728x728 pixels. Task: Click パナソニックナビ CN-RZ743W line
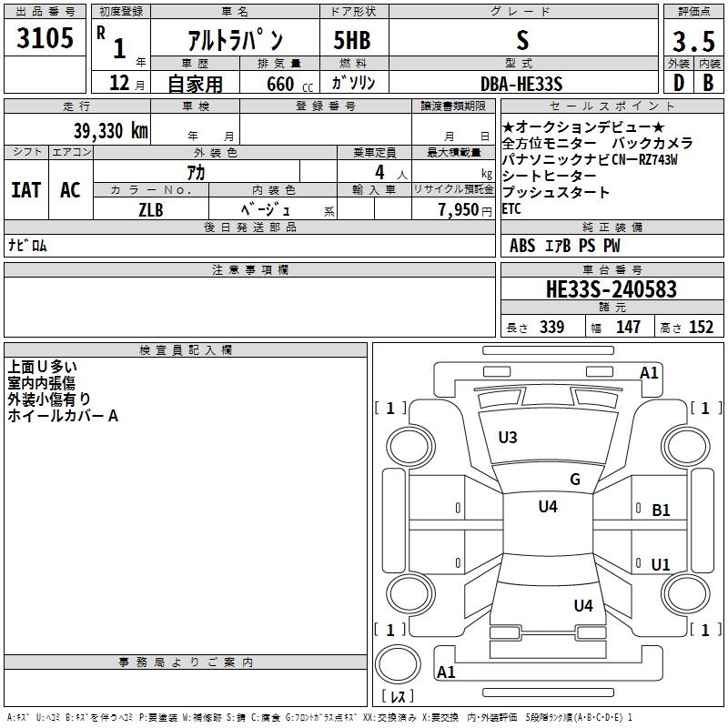(x=590, y=159)
